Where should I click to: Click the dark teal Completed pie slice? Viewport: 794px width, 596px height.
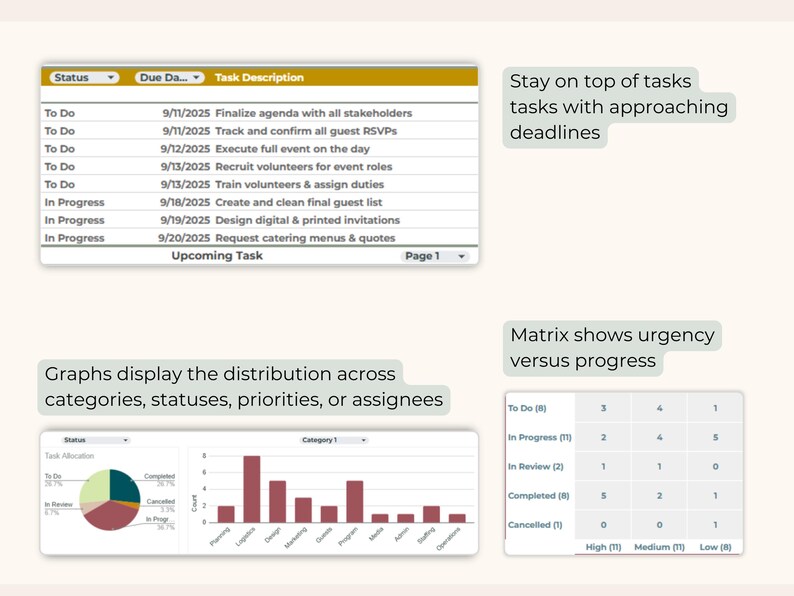pyautogui.click(x=125, y=485)
